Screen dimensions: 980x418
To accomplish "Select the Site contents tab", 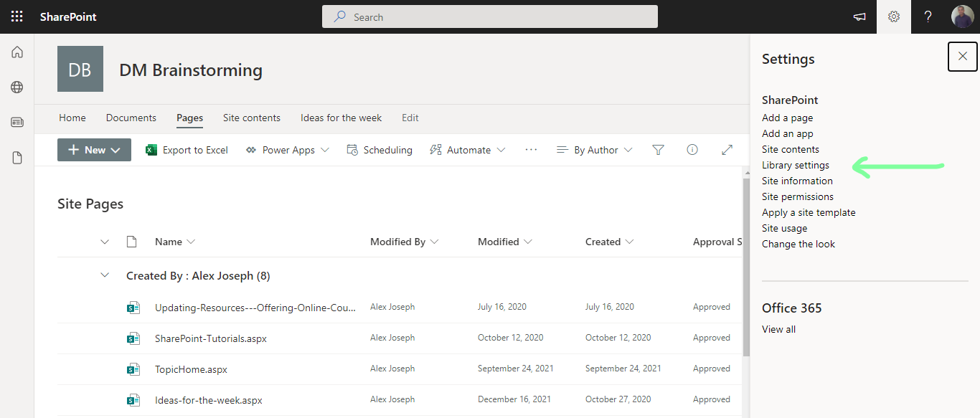I will click(x=252, y=118).
